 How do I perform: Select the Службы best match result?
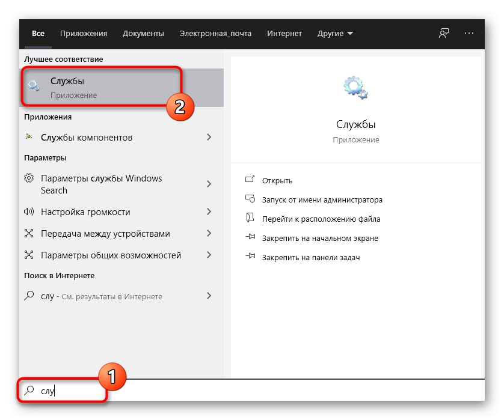tap(121, 87)
